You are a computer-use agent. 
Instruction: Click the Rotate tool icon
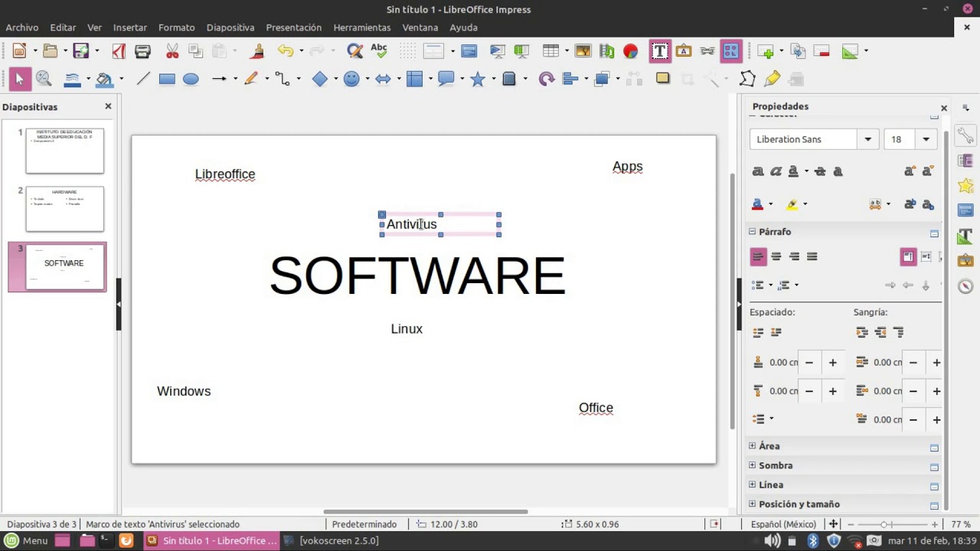point(546,79)
